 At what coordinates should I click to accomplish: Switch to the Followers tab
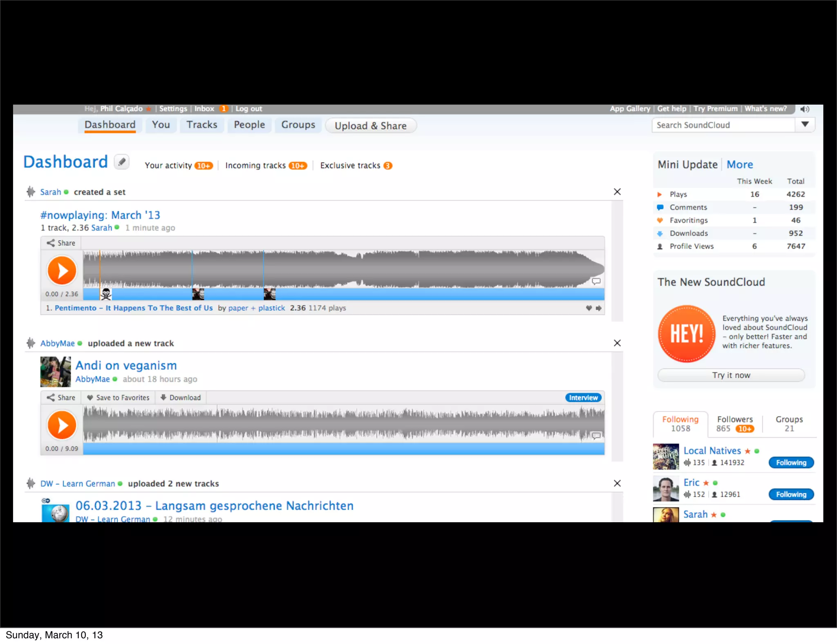coord(734,424)
